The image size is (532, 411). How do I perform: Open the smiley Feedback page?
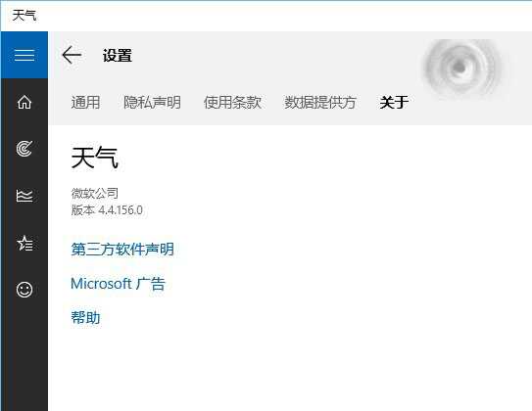(24, 290)
